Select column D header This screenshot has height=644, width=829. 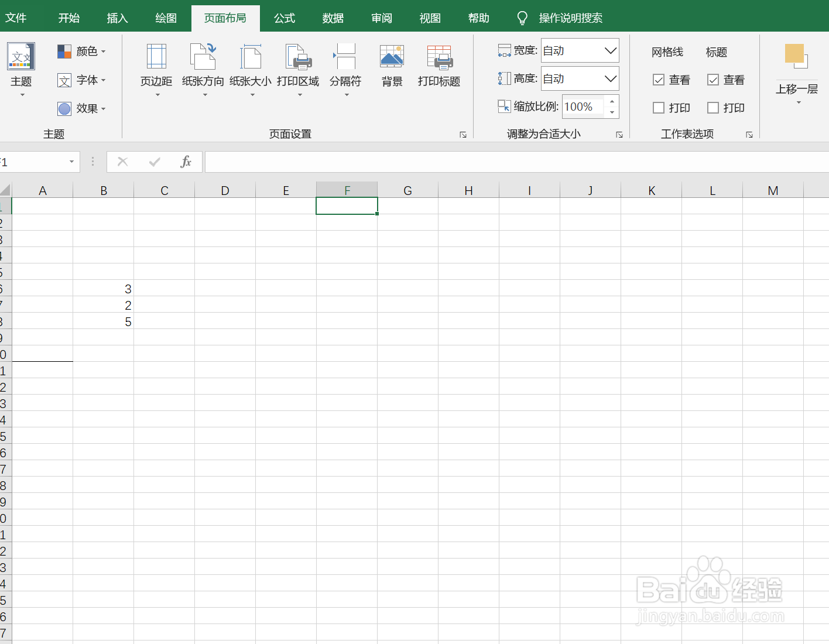click(225, 190)
